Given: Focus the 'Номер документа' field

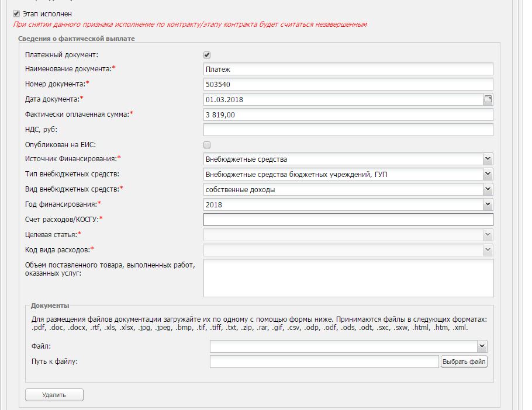Looking at the screenshot, I should tap(348, 85).
